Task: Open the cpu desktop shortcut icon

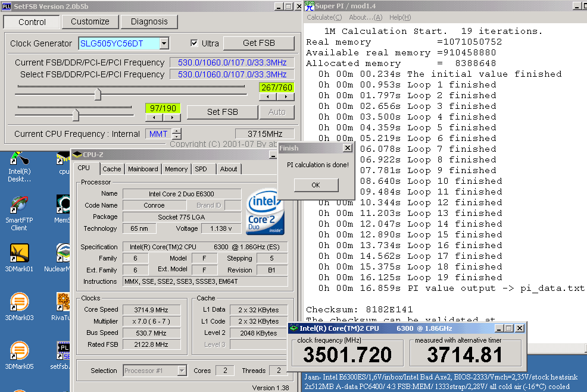Action: pyautogui.click(x=63, y=163)
